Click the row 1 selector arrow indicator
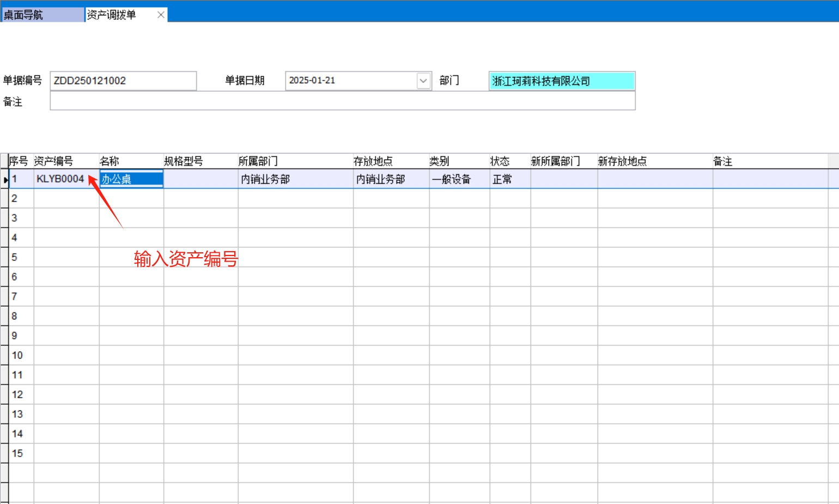The image size is (839, 504). [x=5, y=179]
